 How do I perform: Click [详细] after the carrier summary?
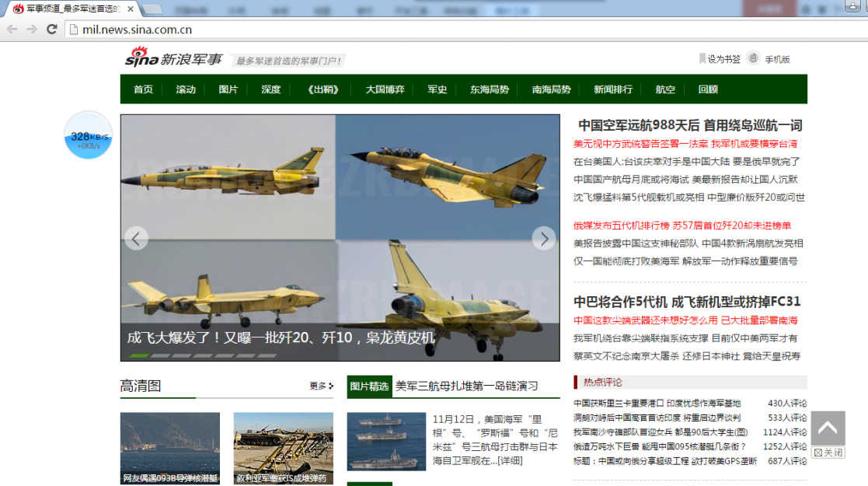click(x=509, y=460)
